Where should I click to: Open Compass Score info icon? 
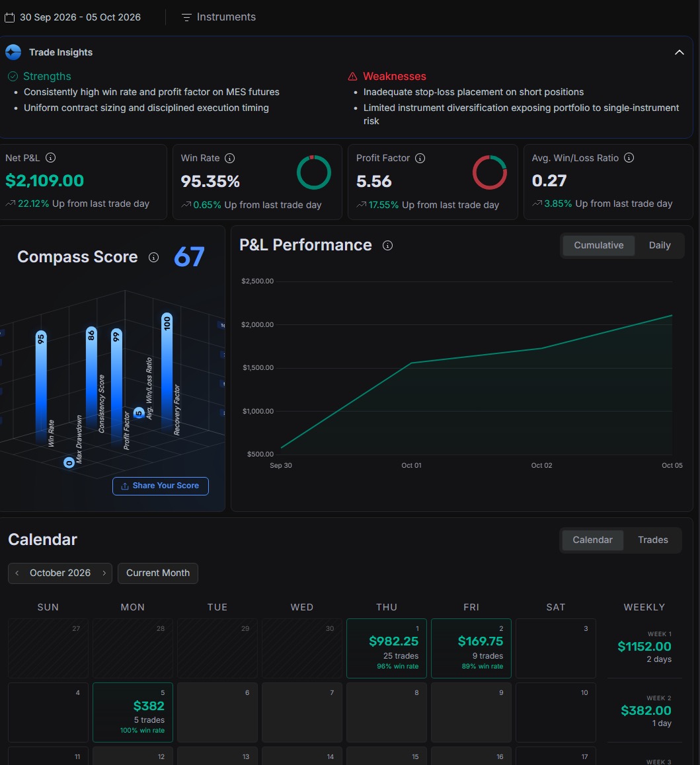pyautogui.click(x=154, y=257)
